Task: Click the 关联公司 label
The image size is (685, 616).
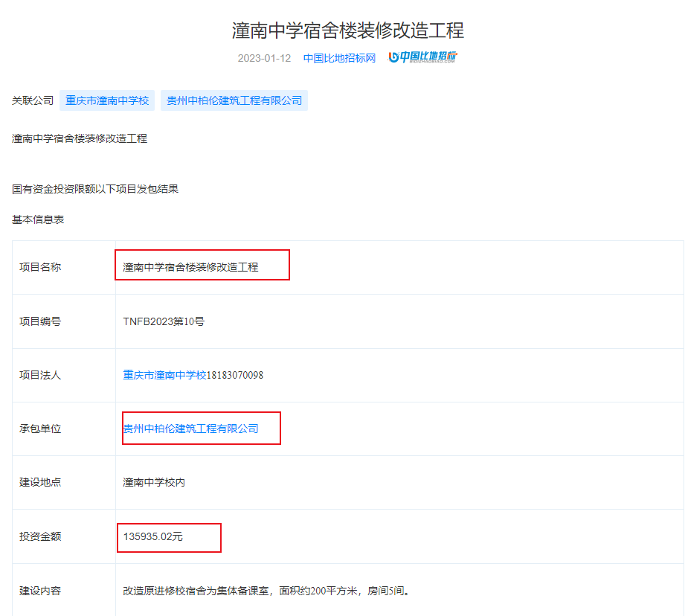Action: click(x=33, y=100)
